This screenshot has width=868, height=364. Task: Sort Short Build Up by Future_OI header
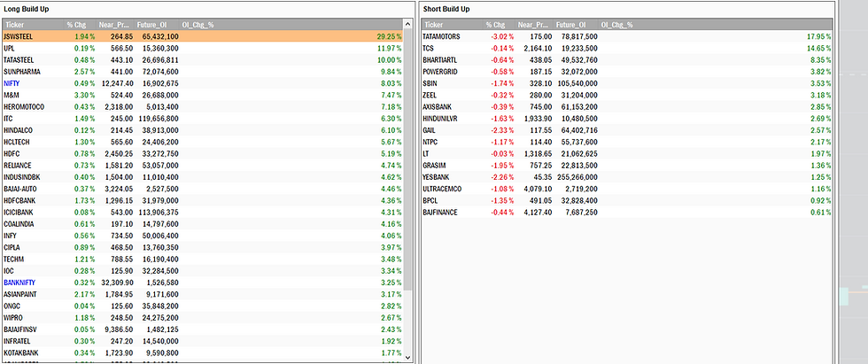pyautogui.click(x=577, y=24)
